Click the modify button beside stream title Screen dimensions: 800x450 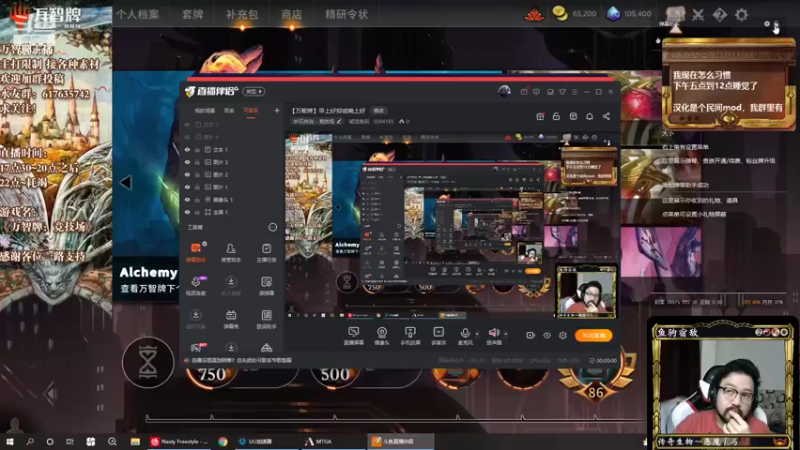[x=379, y=110]
